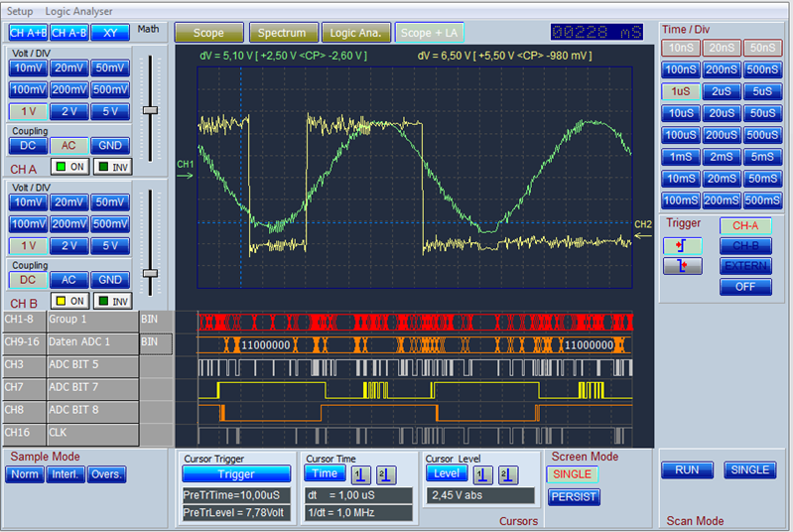
Task: Set CH A coupling to DC
Action: tap(28, 146)
